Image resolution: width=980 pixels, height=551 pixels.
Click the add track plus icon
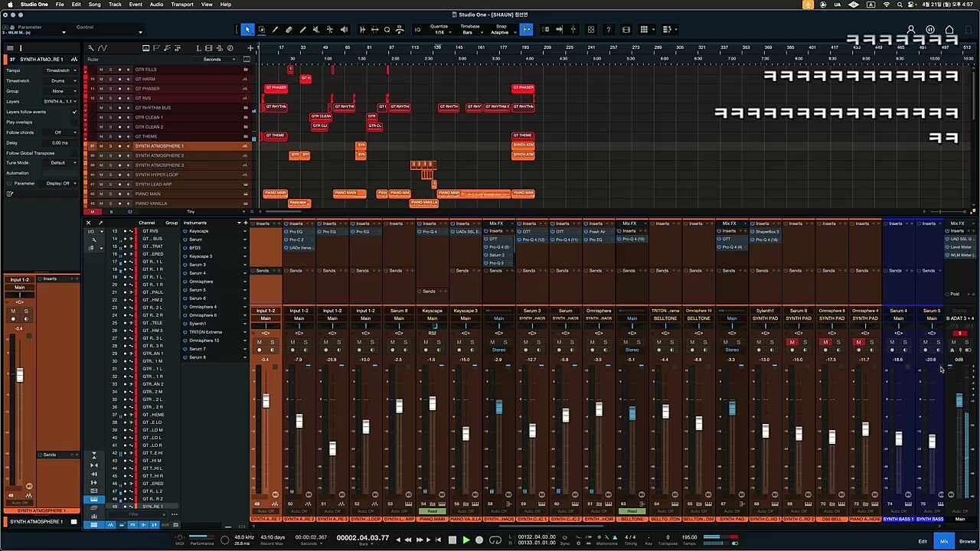tap(249, 48)
